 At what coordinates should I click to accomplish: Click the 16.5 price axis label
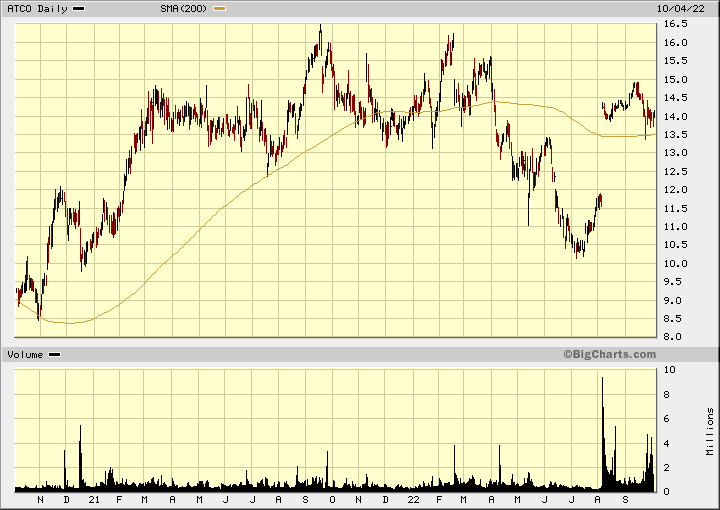(x=676, y=24)
